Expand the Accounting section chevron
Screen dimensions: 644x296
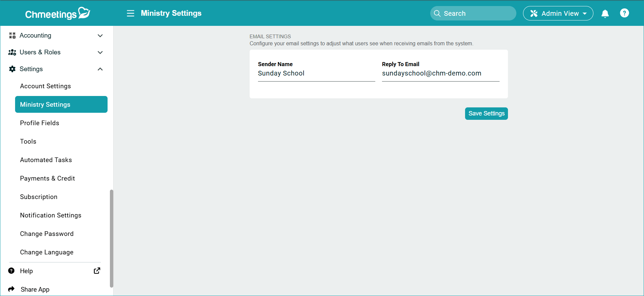tap(100, 36)
